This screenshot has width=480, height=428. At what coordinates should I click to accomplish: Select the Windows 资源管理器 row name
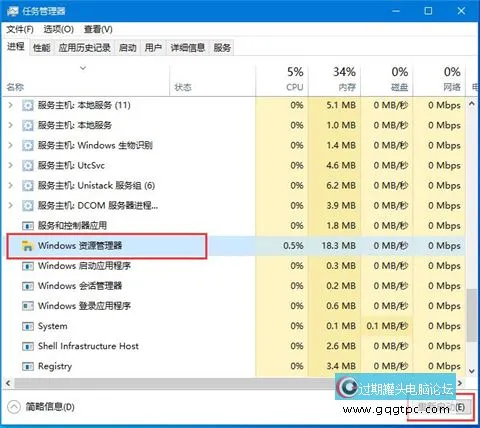tap(80, 246)
